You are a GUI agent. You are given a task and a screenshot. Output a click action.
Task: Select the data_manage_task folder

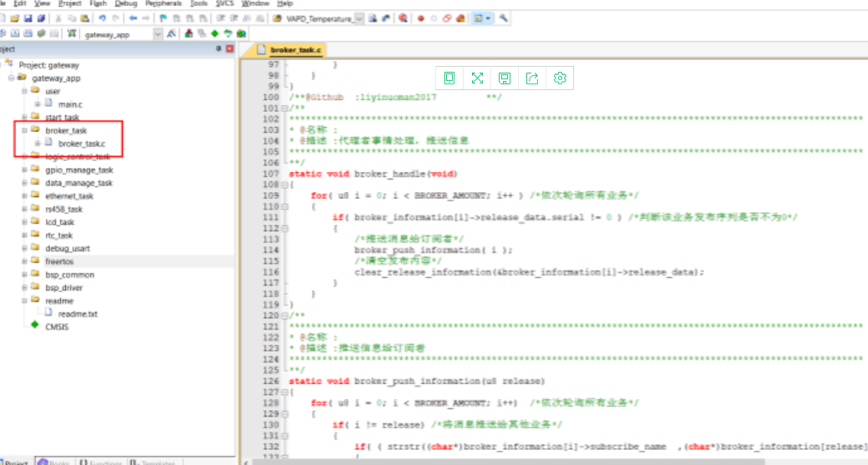point(79,183)
